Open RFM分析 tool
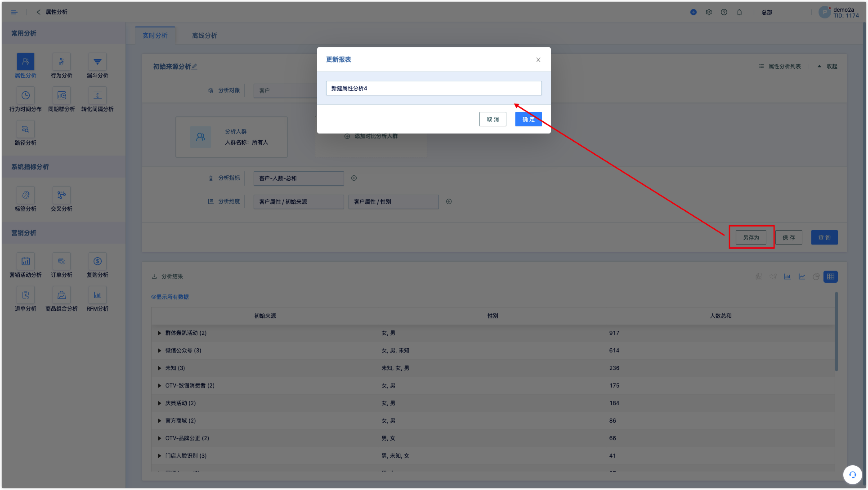The width and height of the screenshot is (868, 490). [x=97, y=299]
